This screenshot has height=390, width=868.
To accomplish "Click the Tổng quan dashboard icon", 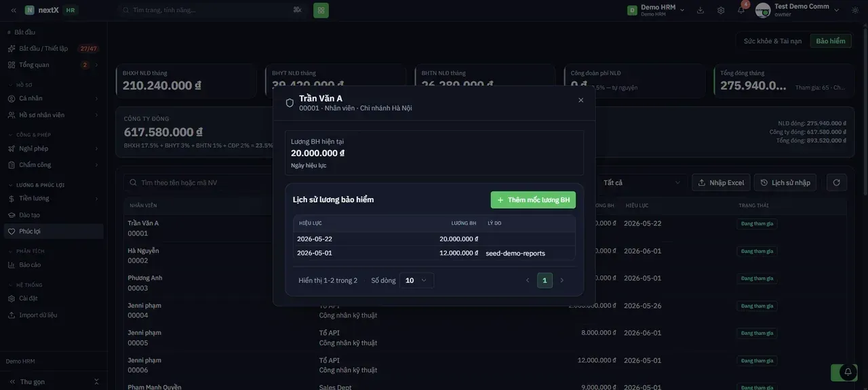I will tap(12, 65).
